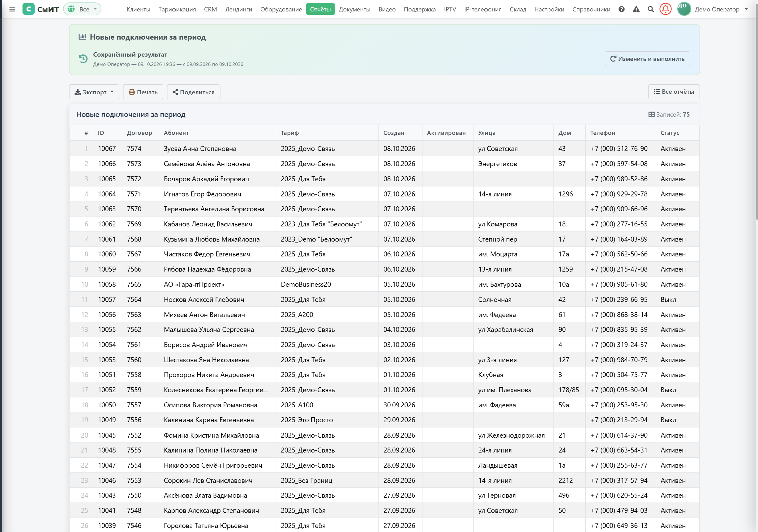Open the help question mark icon

(x=621, y=9)
